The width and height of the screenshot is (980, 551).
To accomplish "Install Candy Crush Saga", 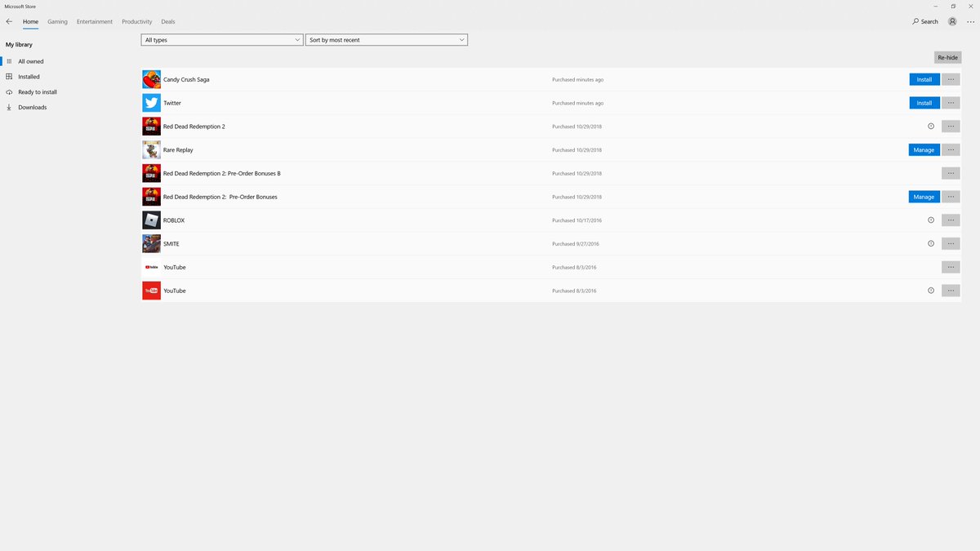I will [x=924, y=80].
